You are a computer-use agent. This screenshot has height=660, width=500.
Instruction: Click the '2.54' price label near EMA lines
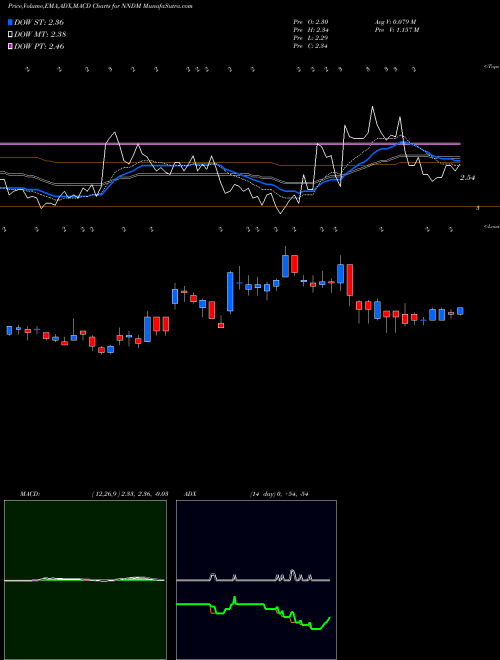467,178
